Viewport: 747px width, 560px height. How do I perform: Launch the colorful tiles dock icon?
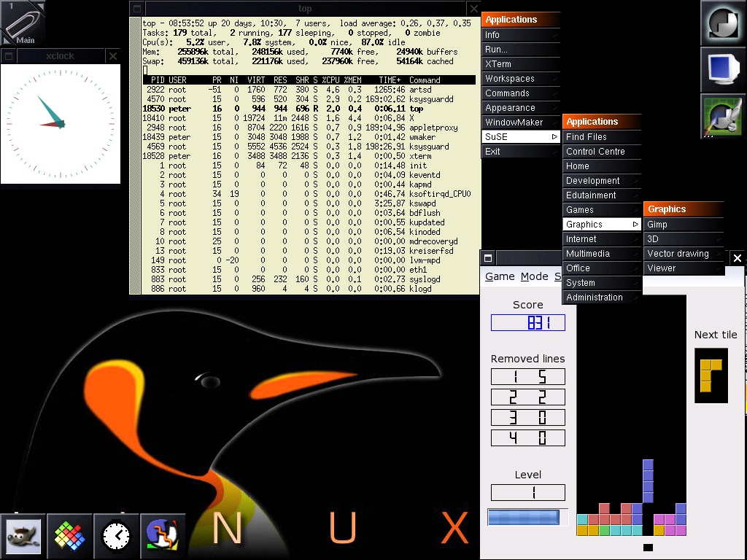69,536
